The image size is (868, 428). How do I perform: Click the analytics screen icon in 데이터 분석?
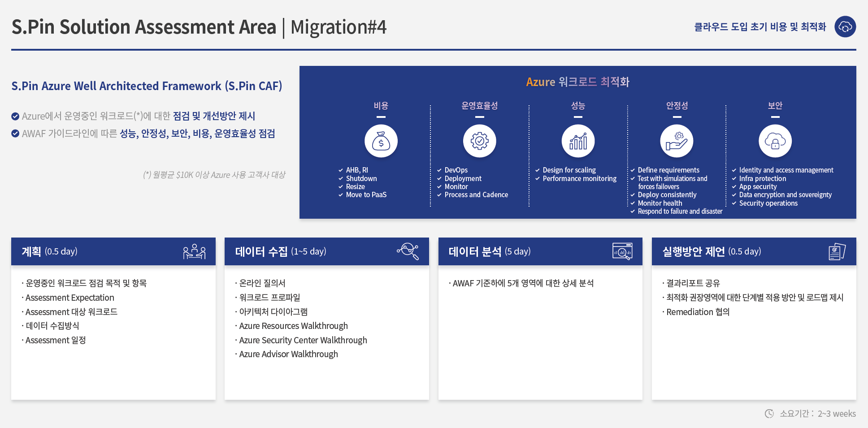622,251
